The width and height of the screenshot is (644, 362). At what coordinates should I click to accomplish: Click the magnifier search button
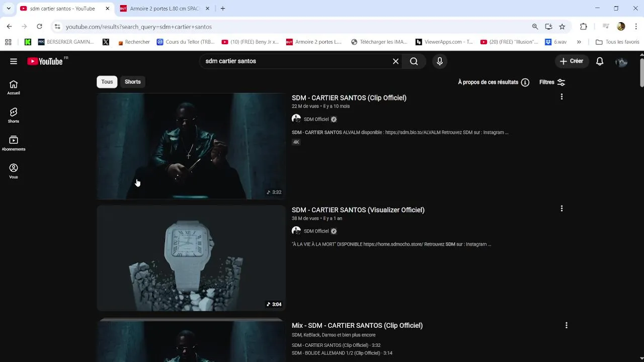tap(414, 61)
